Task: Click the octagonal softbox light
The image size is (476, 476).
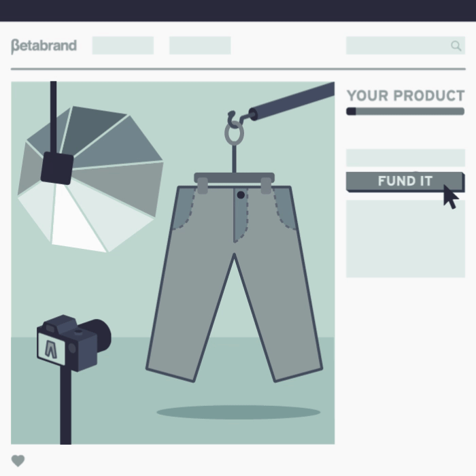Action: click(90, 179)
